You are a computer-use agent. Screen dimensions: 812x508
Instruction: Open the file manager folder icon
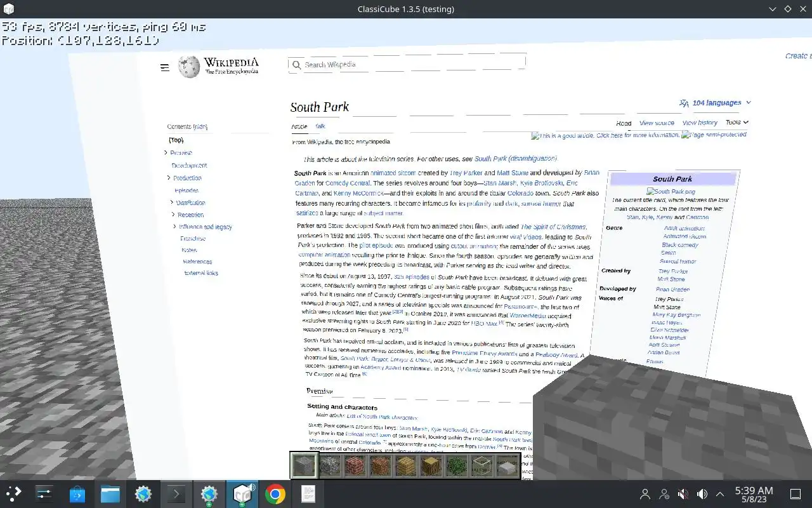[110, 493]
